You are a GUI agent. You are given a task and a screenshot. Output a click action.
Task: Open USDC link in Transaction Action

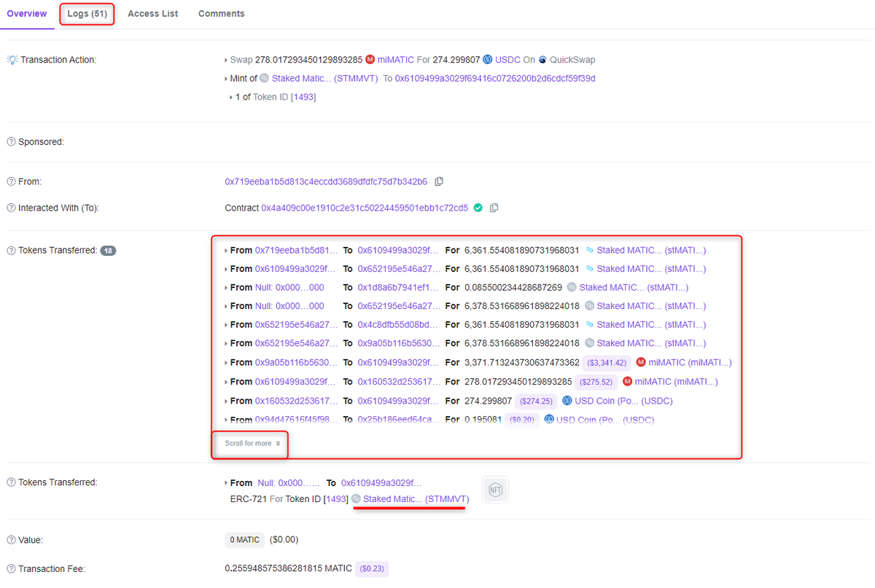(x=507, y=60)
